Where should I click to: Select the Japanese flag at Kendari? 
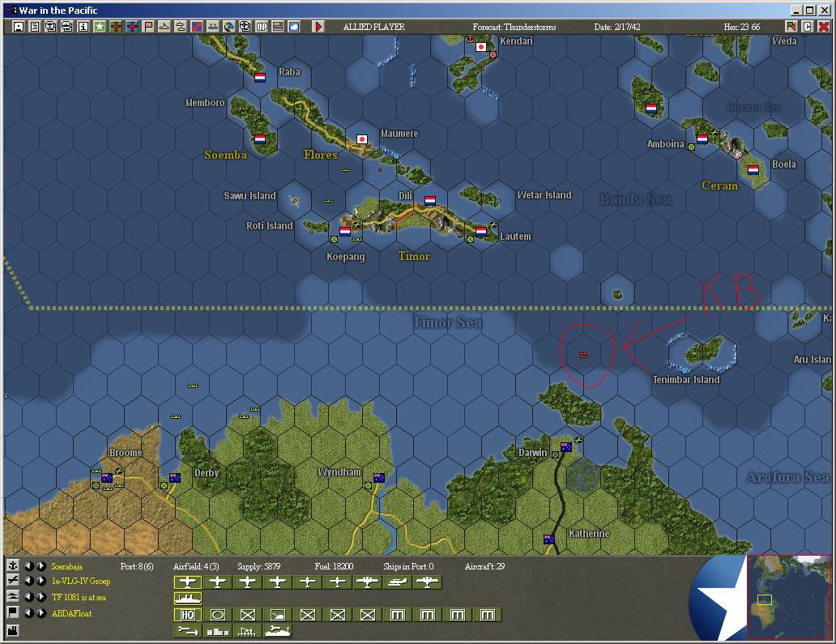481,47
